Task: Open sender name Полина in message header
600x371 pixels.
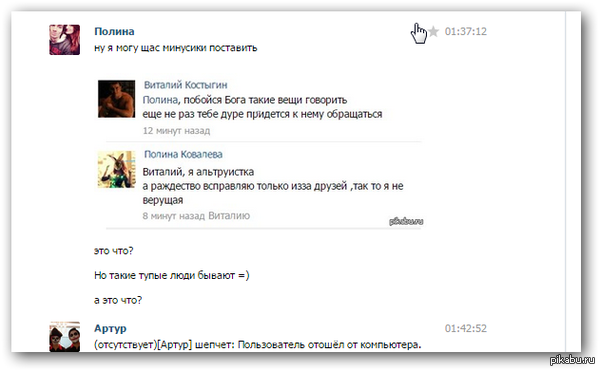Action: [114, 31]
